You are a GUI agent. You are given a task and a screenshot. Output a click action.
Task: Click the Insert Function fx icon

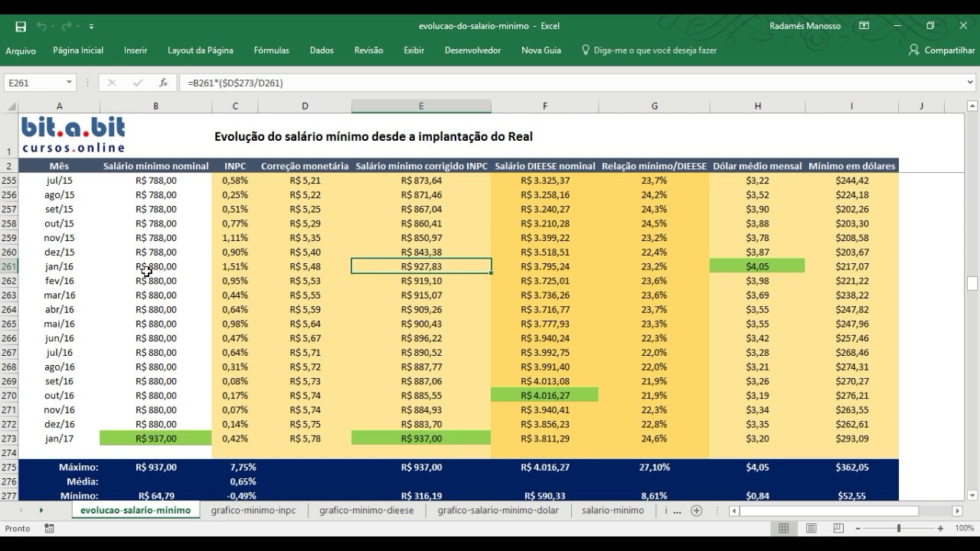163,83
